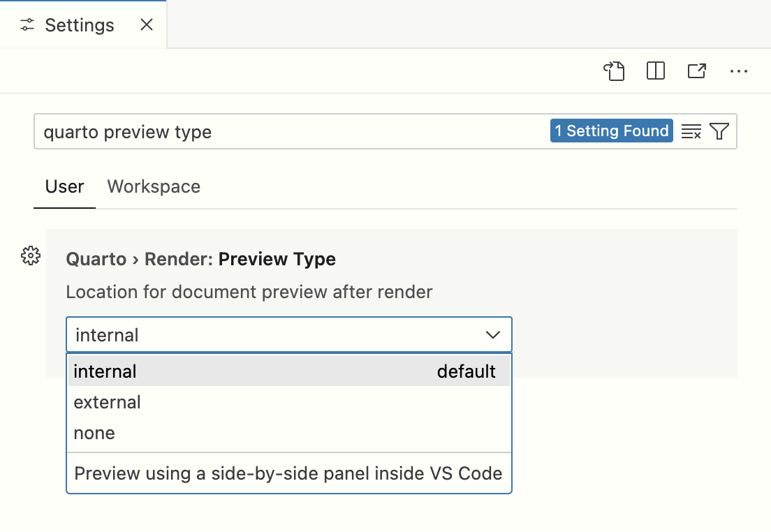The width and height of the screenshot is (771, 532).
Task: Click the sliders icon on the Settings tab
Action: (x=27, y=24)
